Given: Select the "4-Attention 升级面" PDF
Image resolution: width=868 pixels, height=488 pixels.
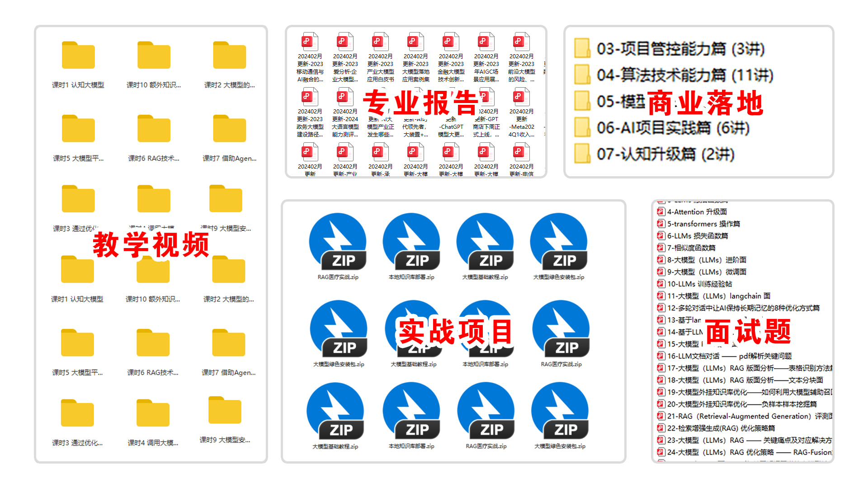Looking at the screenshot, I should (696, 211).
